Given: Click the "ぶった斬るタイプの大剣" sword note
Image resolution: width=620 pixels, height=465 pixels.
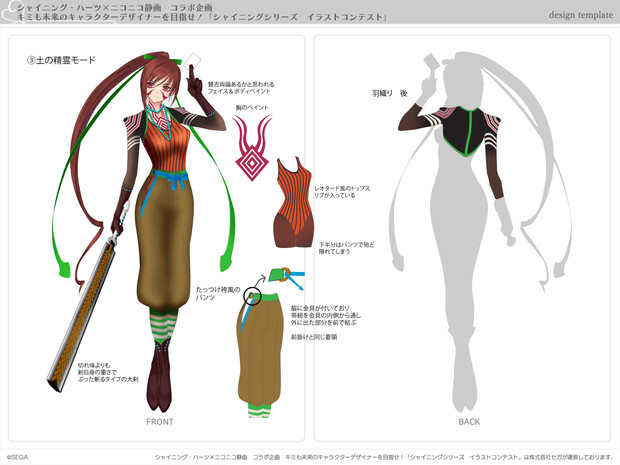Looking at the screenshot, I should (108, 379).
